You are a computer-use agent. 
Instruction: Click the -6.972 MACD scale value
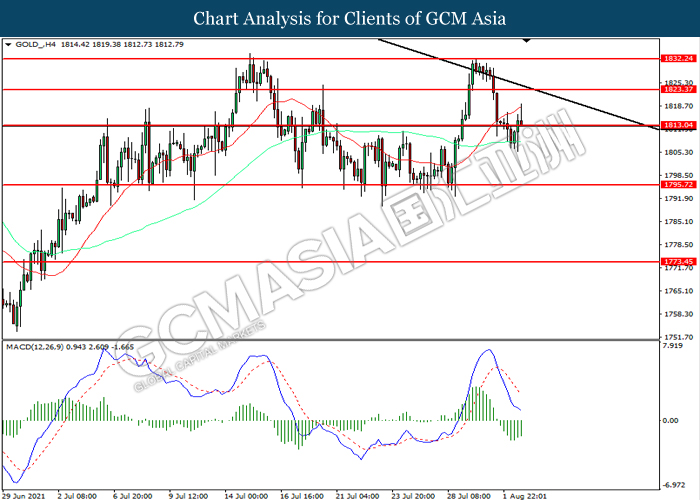[675, 481]
